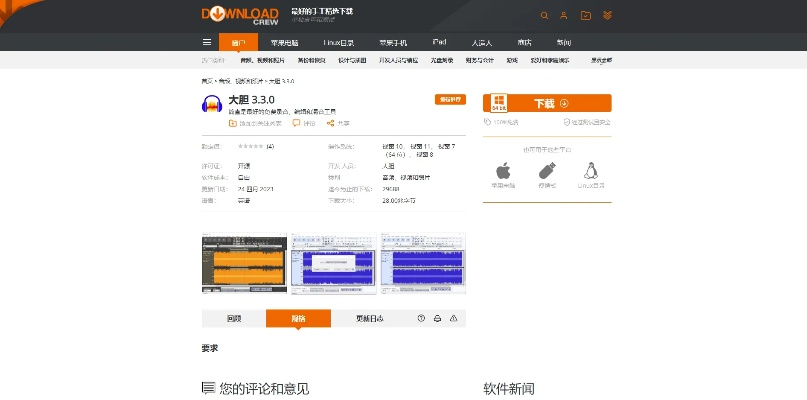Open the dark-theme orange waveform screenshot thumbnail
Image resolution: width=807 pixels, height=400 pixels.
[244, 263]
